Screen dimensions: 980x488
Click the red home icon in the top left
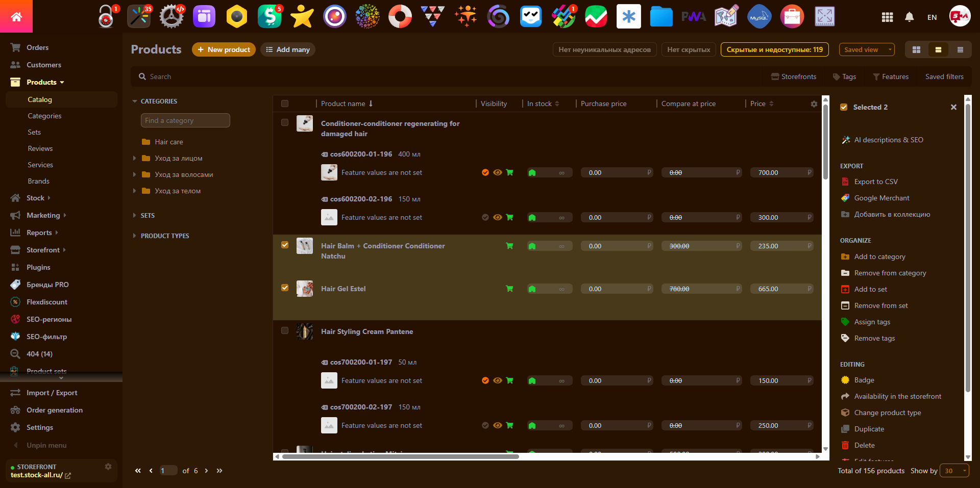16,16
